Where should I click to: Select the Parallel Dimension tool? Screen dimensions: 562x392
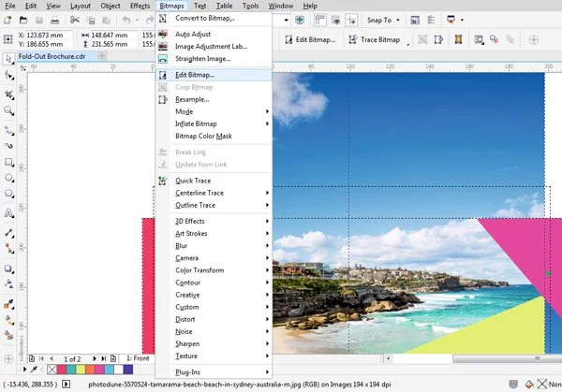[8, 233]
